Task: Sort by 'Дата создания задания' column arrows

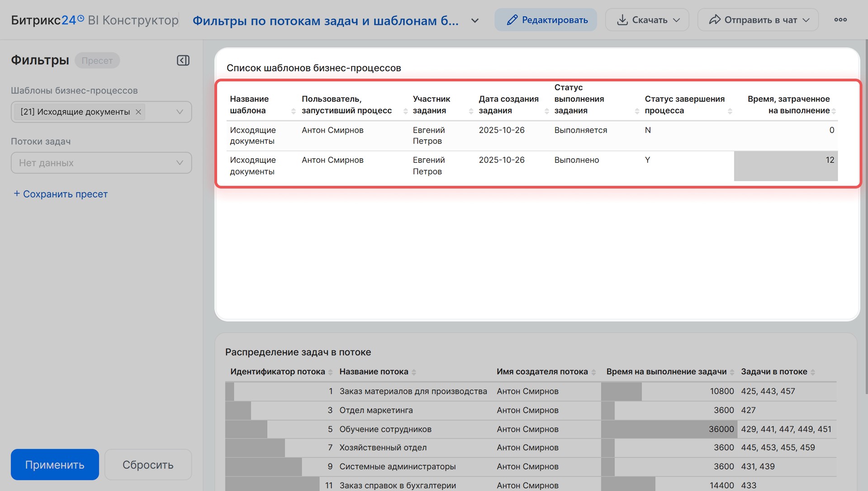Action: (x=546, y=111)
